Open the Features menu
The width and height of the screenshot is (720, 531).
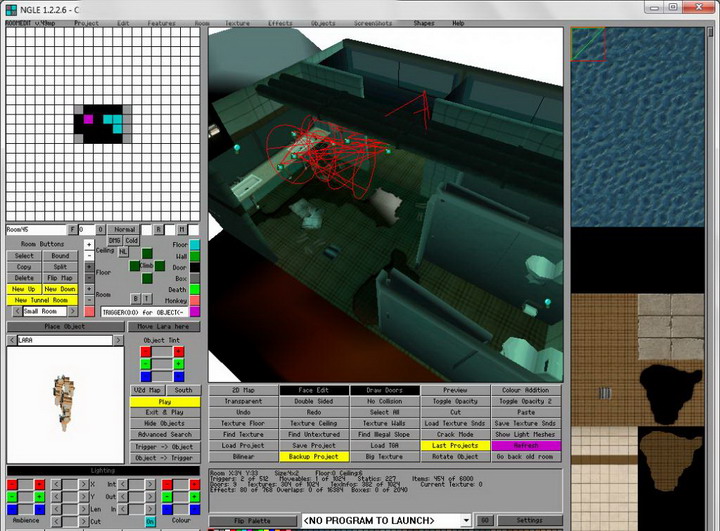161,23
